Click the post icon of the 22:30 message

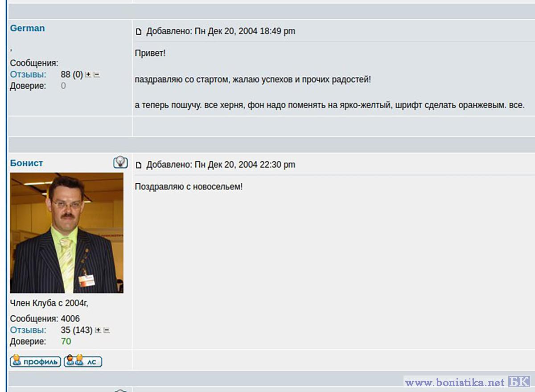tap(139, 165)
